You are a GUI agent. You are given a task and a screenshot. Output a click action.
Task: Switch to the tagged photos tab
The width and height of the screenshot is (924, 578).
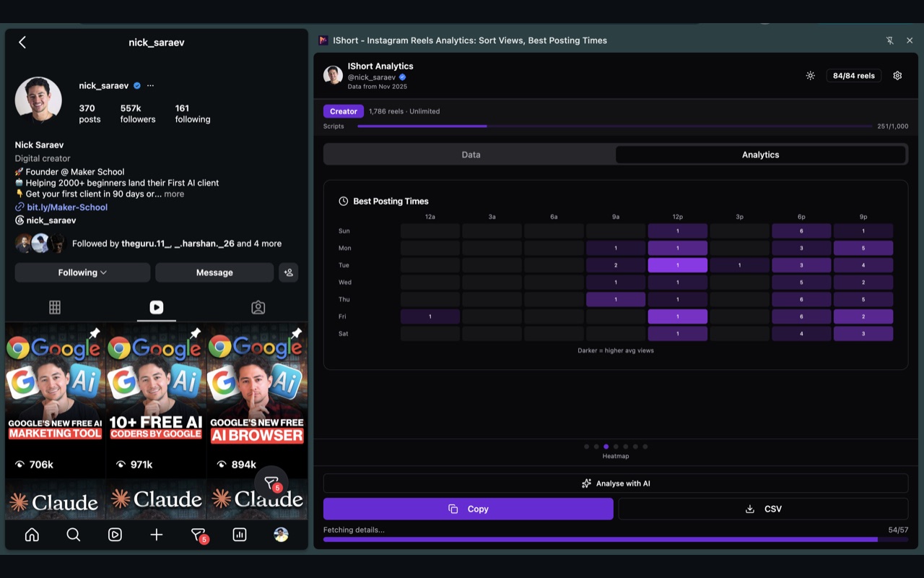click(x=258, y=307)
